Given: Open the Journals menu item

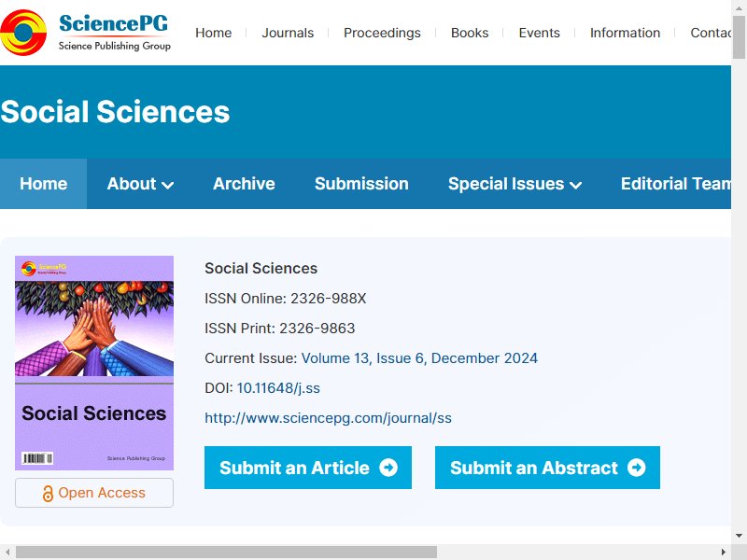Looking at the screenshot, I should (x=288, y=33).
